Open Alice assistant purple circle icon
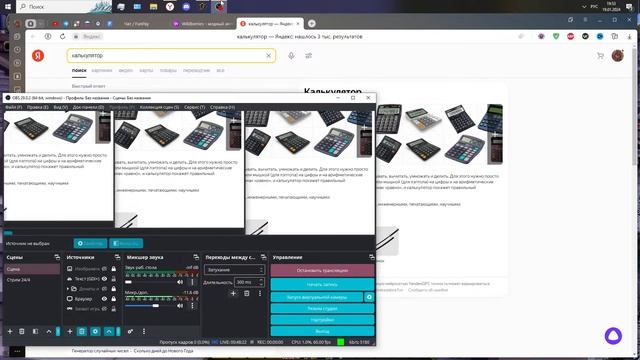Viewport: 640px width, 360px height. (x=613, y=336)
